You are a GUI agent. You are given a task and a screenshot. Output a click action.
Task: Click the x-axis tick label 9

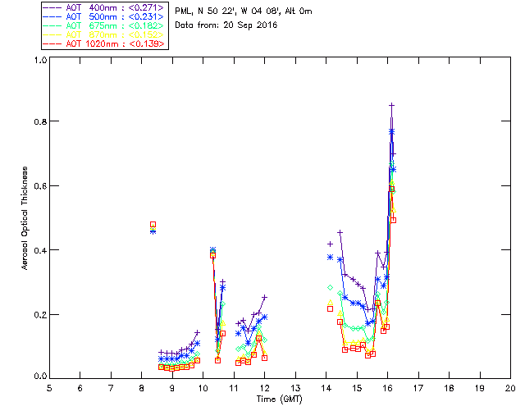tap(172, 388)
